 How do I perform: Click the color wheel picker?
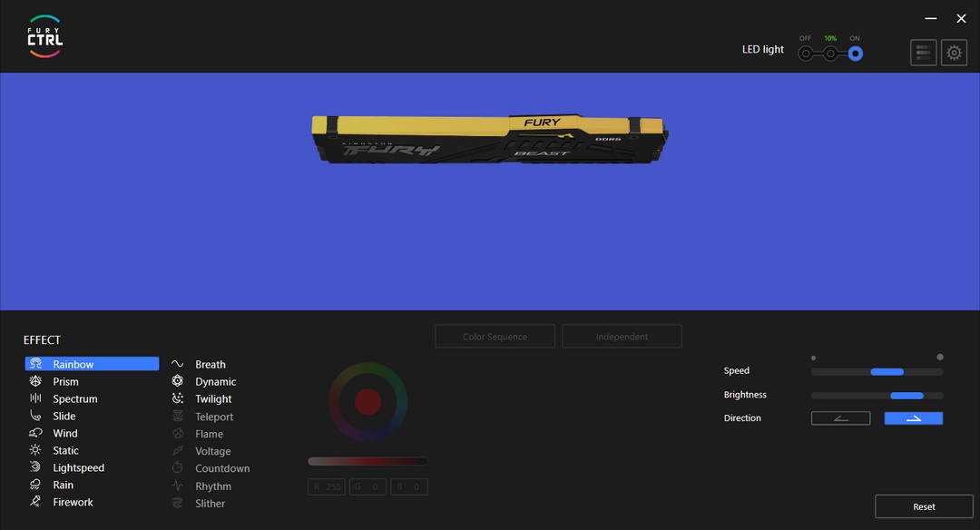click(368, 402)
